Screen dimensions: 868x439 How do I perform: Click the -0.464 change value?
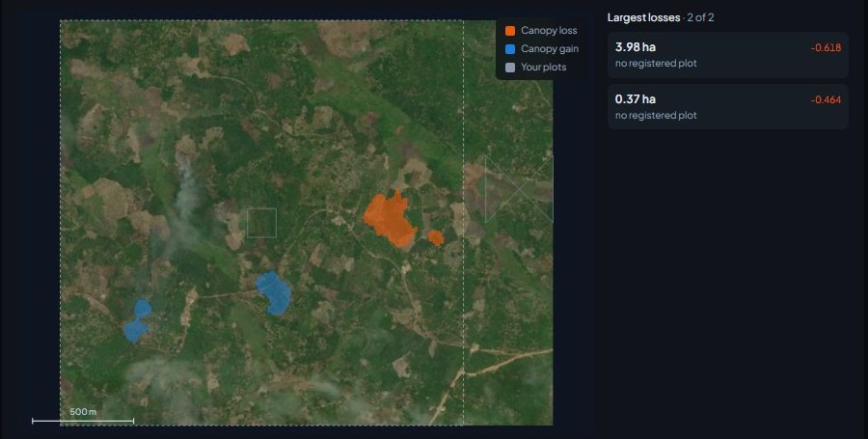point(826,99)
